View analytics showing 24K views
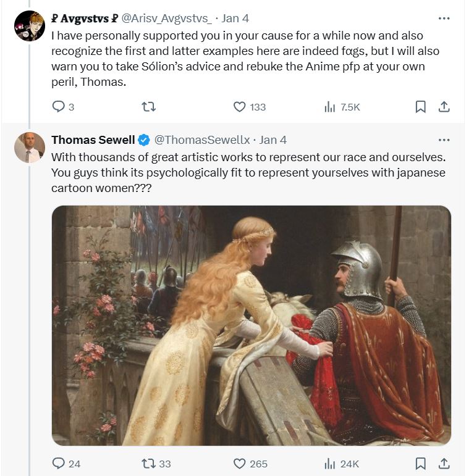 tap(342, 464)
